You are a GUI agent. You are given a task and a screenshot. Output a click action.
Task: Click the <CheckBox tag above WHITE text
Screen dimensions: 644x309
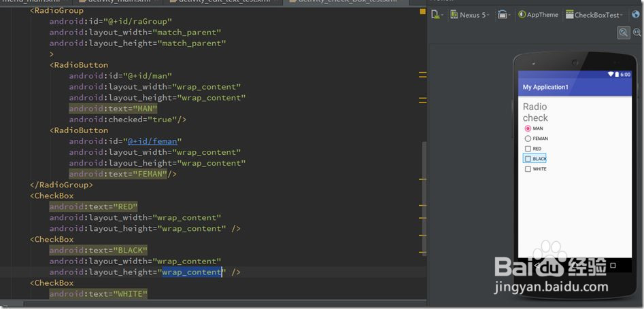pos(52,283)
